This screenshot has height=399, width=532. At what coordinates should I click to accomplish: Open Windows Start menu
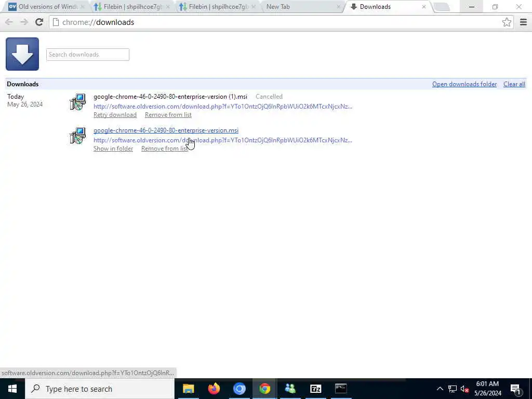tap(12, 389)
